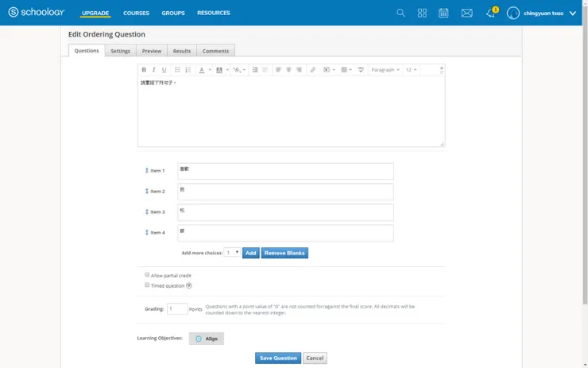Click the insert content icon
This screenshot has height=368, width=588.
(x=327, y=70)
